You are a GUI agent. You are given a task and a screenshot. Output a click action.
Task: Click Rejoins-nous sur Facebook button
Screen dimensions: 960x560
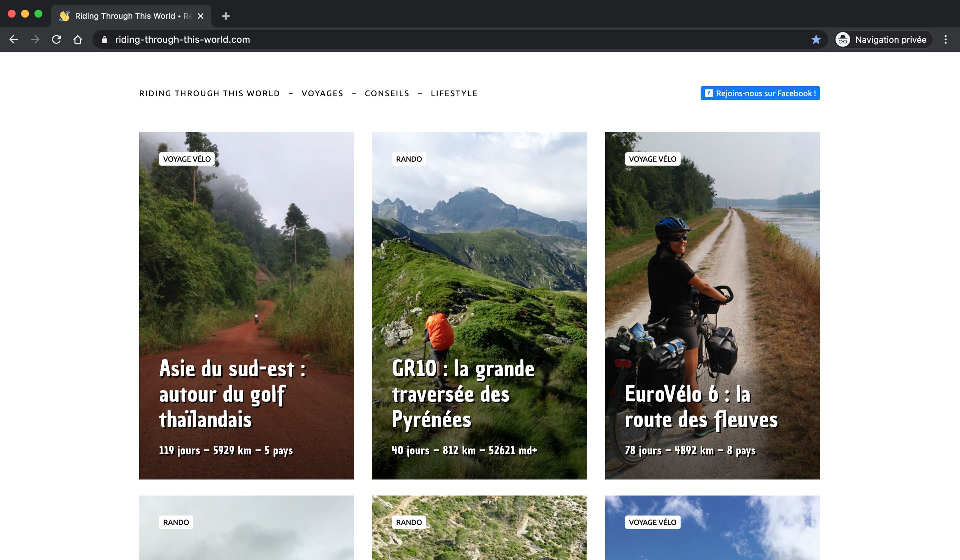pos(760,93)
